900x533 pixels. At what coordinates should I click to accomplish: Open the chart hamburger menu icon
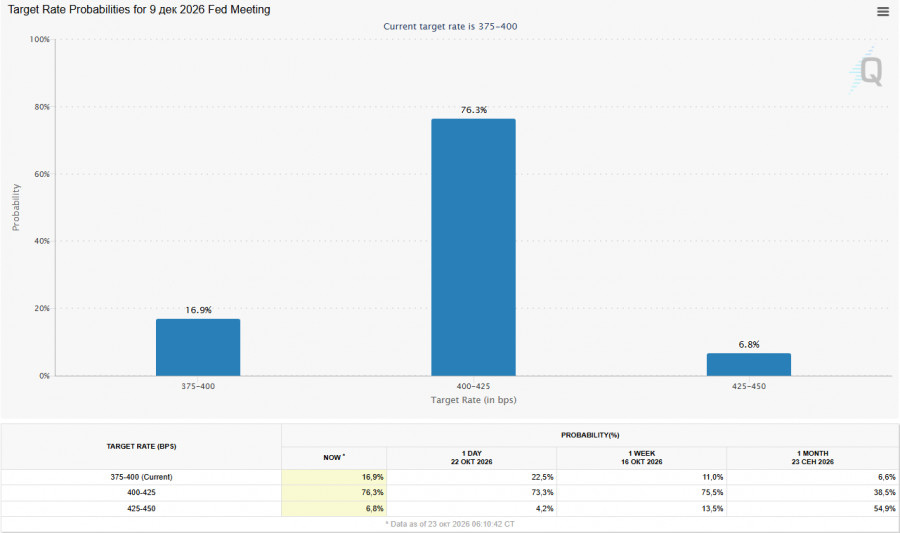(883, 11)
